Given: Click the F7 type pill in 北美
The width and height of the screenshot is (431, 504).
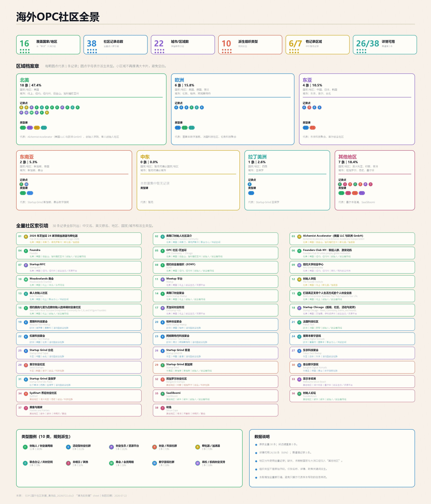Looking at the screenshot, I should click(23, 128).
